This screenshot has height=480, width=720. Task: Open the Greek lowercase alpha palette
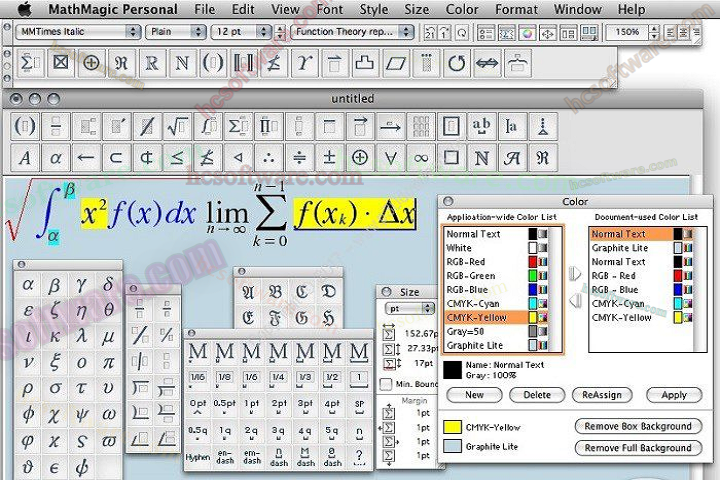click(x=55, y=158)
